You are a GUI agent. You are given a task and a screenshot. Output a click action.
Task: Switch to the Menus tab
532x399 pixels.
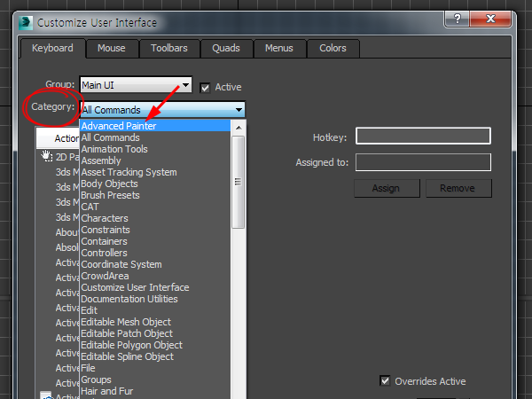tap(279, 48)
